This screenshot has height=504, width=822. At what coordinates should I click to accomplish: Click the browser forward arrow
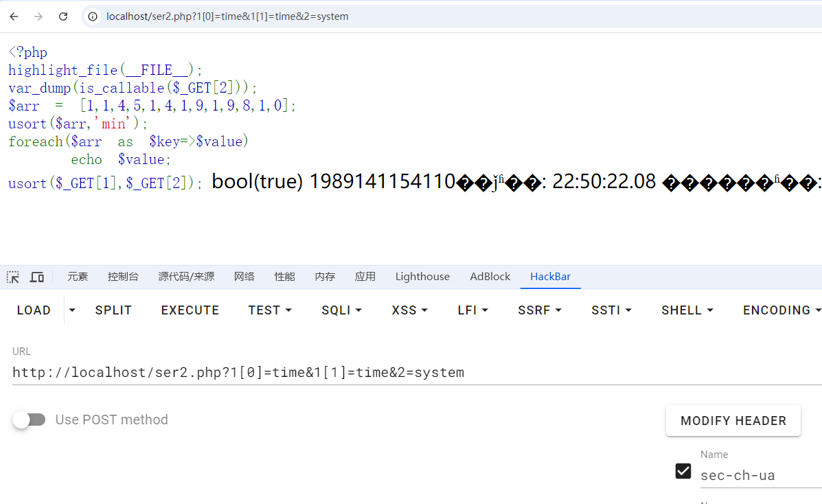[x=38, y=16]
